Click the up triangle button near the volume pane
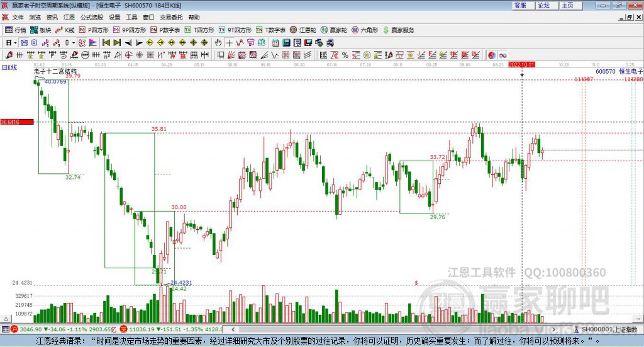 click(6, 319)
